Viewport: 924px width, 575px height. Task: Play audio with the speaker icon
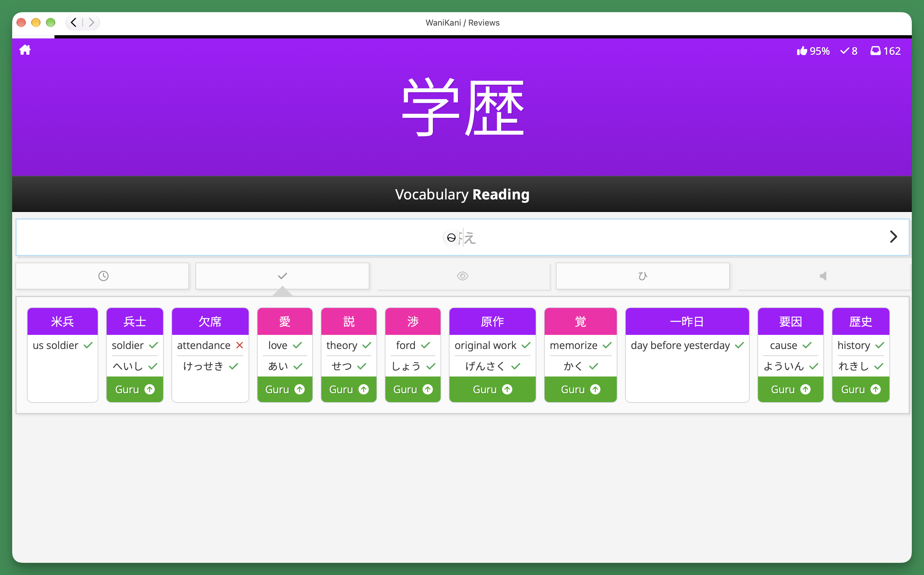point(823,276)
